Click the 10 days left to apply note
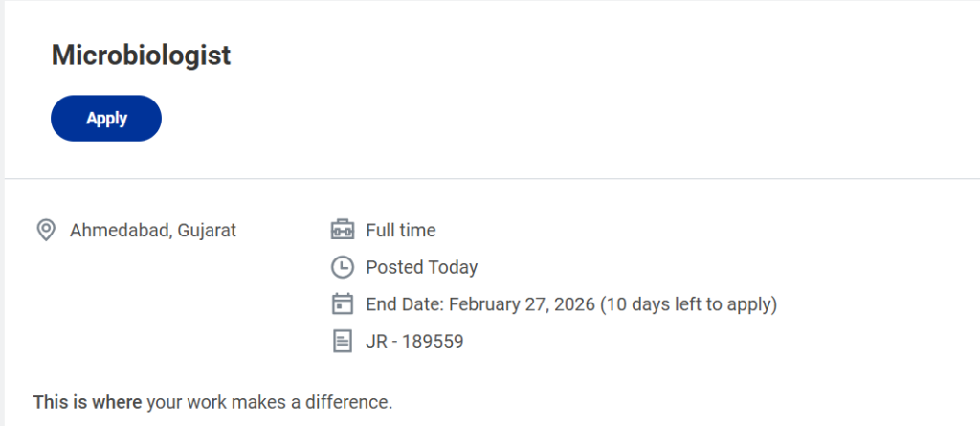This screenshot has height=426, width=980. click(x=690, y=304)
